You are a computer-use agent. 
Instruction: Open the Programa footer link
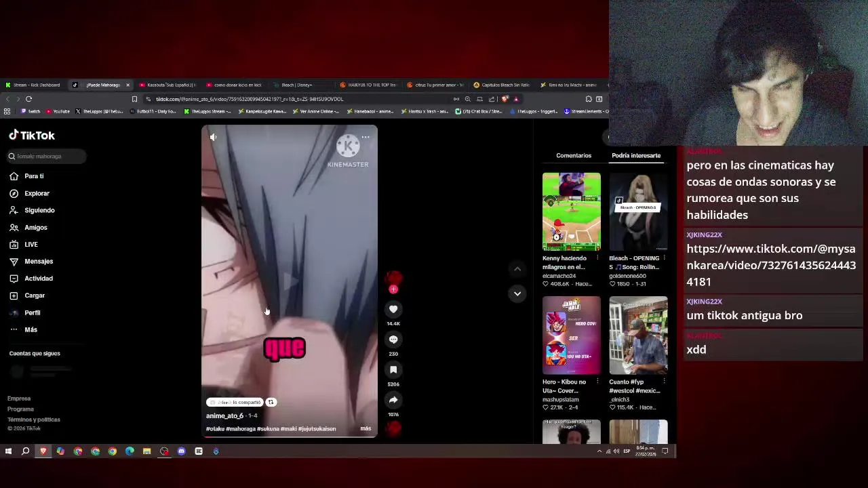coord(20,409)
